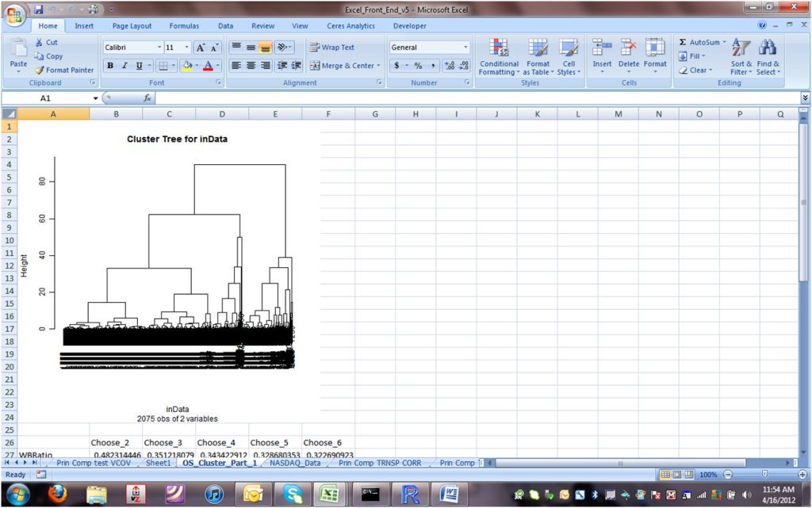Open the Formulas ribbon tab
Image resolution: width=812 pixels, height=508 pixels.
[x=184, y=26]
